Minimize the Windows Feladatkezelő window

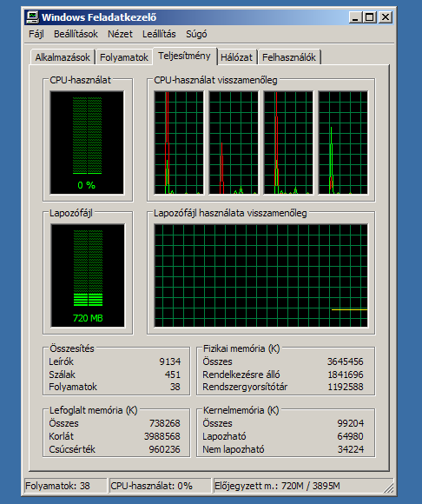click(355, 17)
